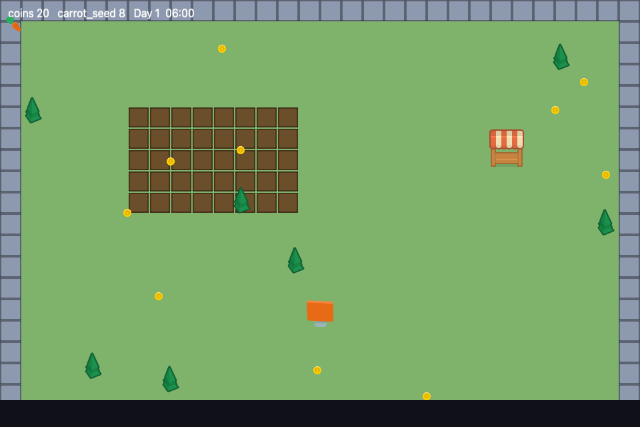Collect the coin at the soil plot's bottom-left corner
The height and width of the screenshot is (427, 640).
127,213
